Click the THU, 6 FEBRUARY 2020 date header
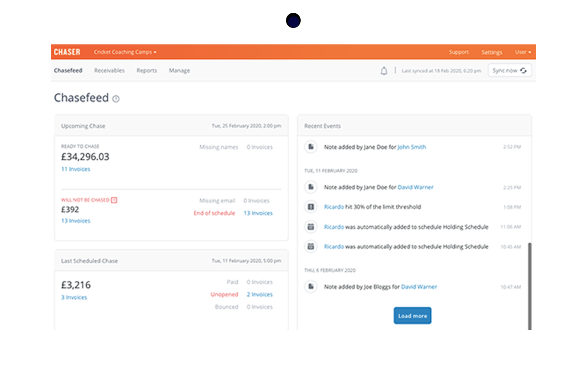Viewport: 588px width, 388px height. (x=330, y=270)
